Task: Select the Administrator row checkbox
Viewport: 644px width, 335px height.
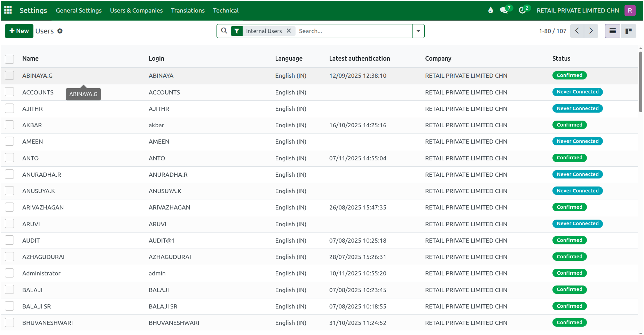Action: [9, 273]
